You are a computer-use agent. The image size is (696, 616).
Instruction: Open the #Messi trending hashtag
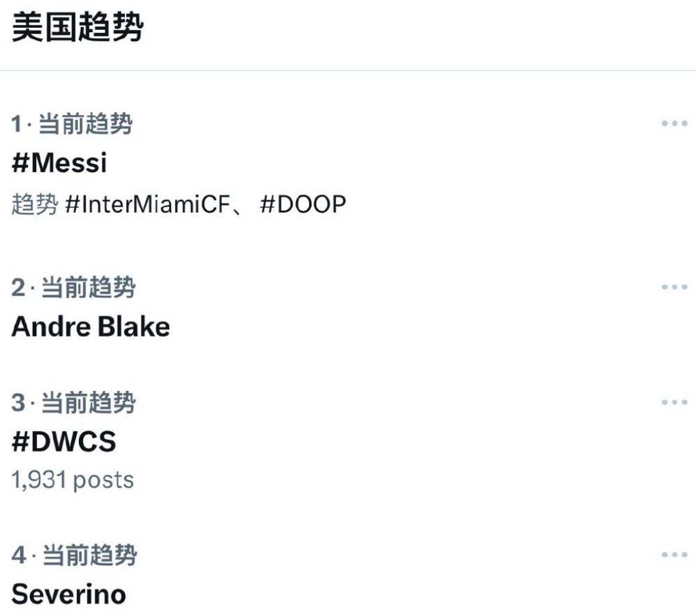click(59, 164)
